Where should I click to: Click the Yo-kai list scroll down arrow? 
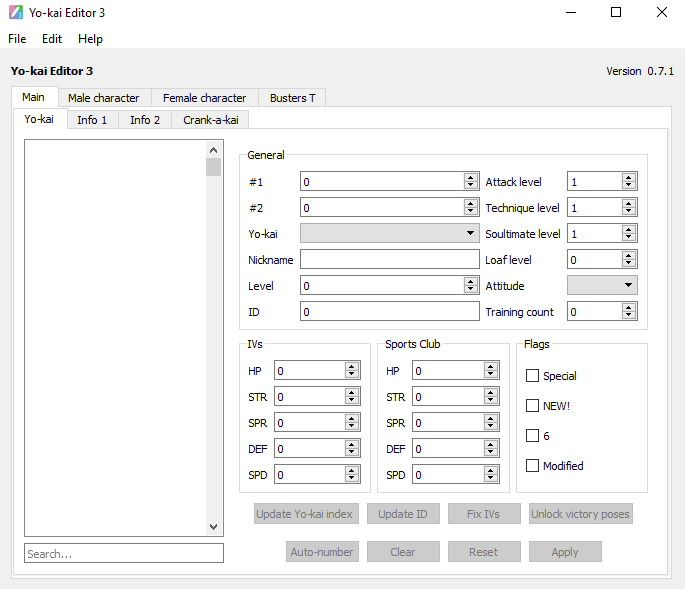(x=213, y=527)
